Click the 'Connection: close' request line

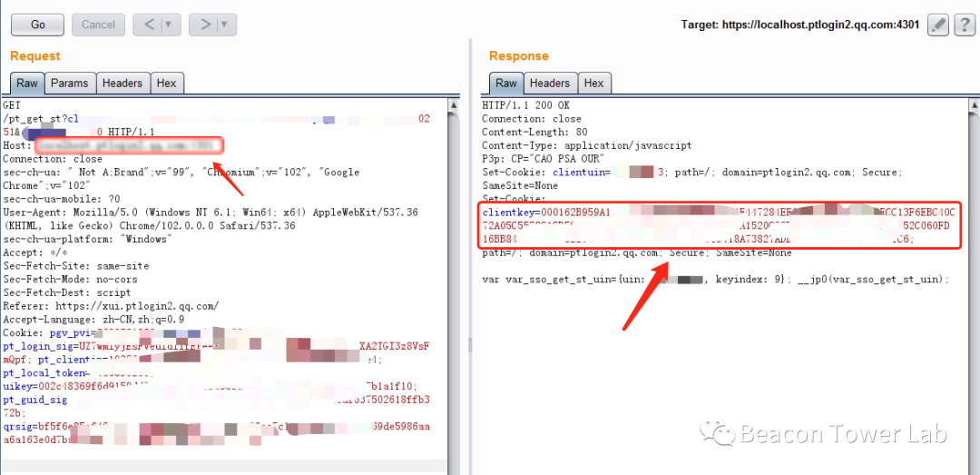click(53, 159)
